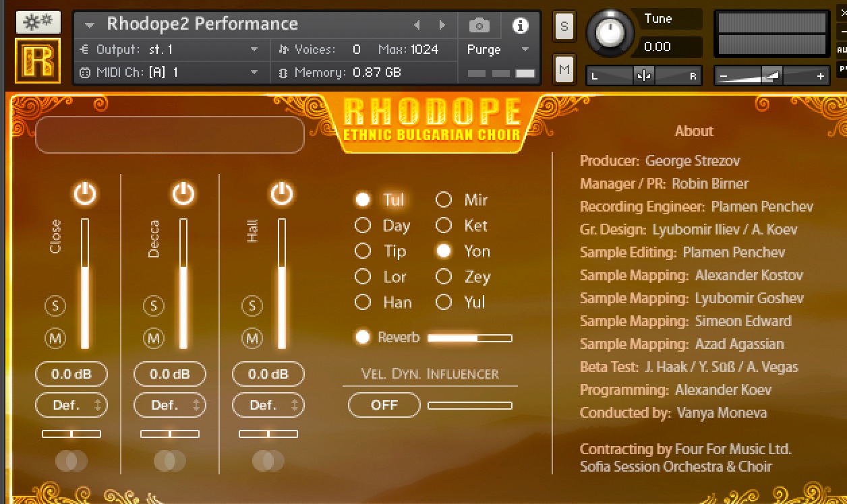847x504 pixels.
Task: Click the snowflake settings icon
Action: pos(38,22)
